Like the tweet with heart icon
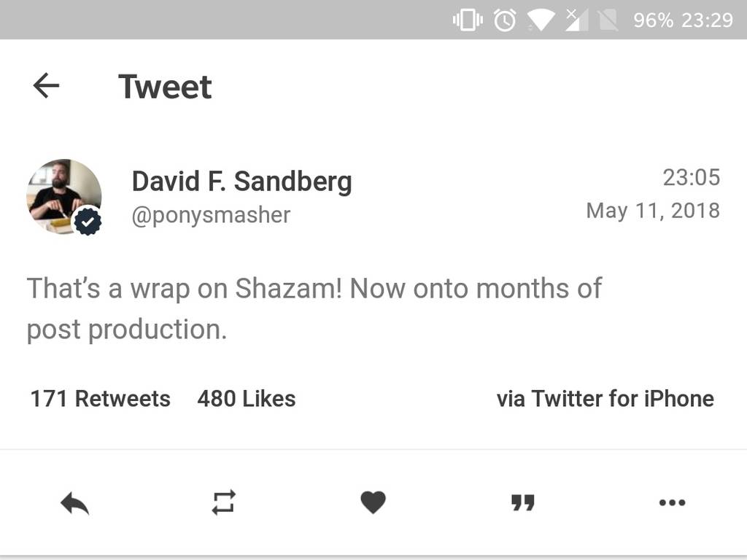The width and height of the screenshot is (747, 560). tap(373, 502)
